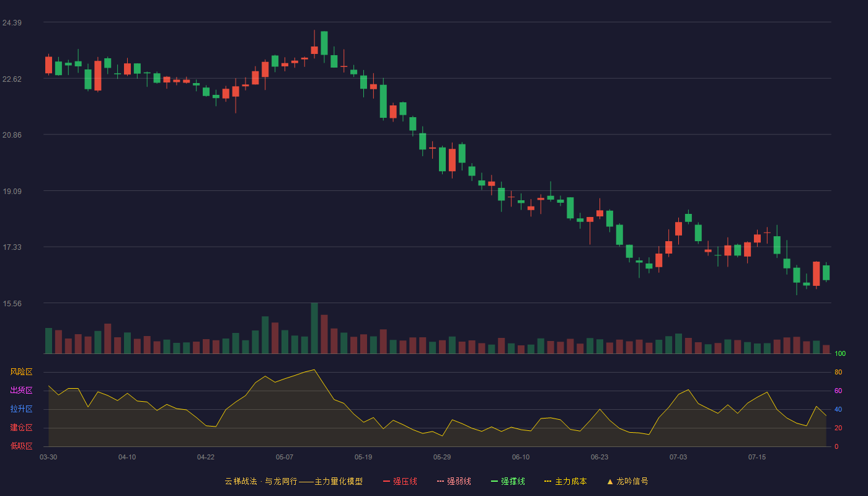The width and height of the screenshot is (868, 496).
Task: Click the 17.33 price axis label
Action: click(x=12, y=247)
